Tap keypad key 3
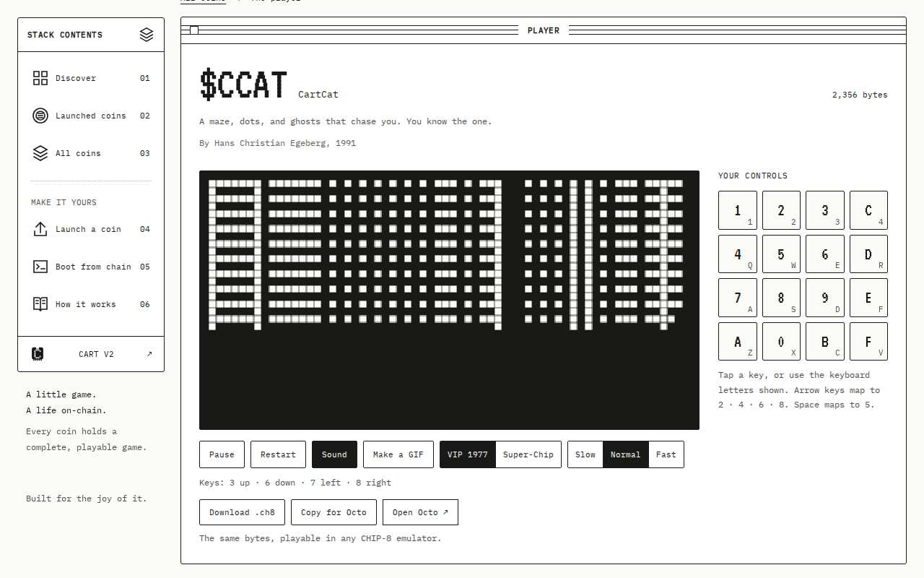 tap(825, 210)
